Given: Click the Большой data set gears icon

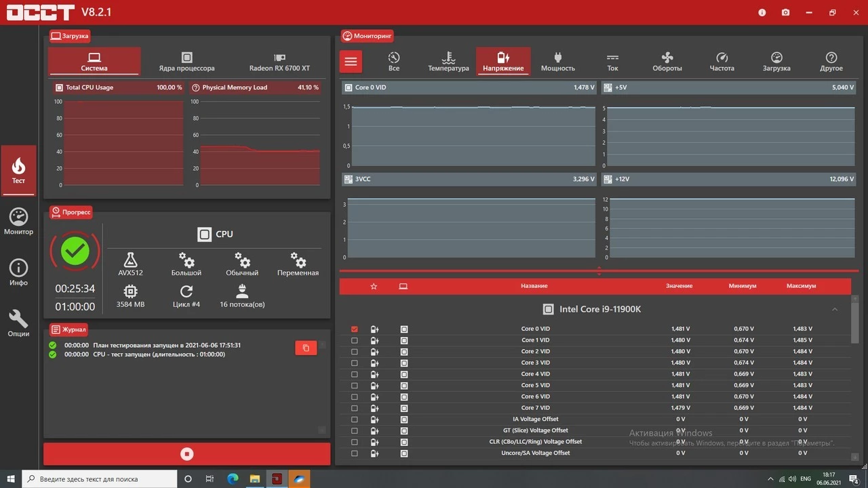Looking at the screenshot, I should [x=186, y=260].
